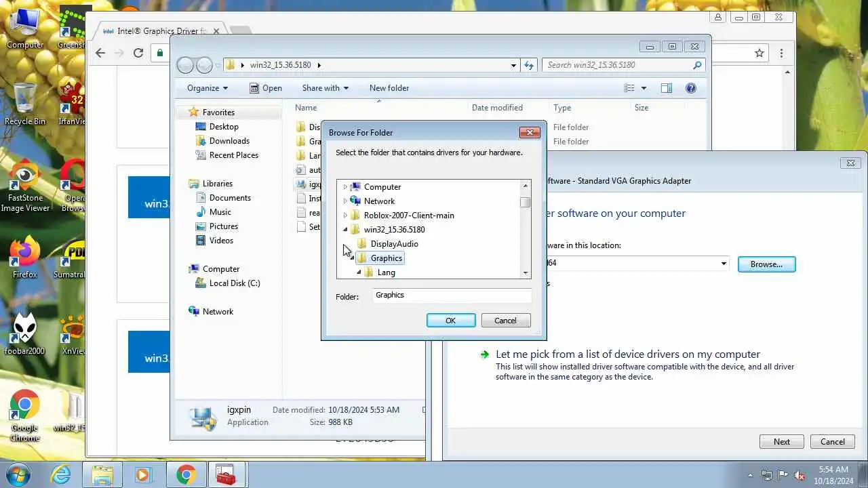Click New folder in Explorer toolbar
The width and height of the screenshot is (868, 488).
(389, 88)
